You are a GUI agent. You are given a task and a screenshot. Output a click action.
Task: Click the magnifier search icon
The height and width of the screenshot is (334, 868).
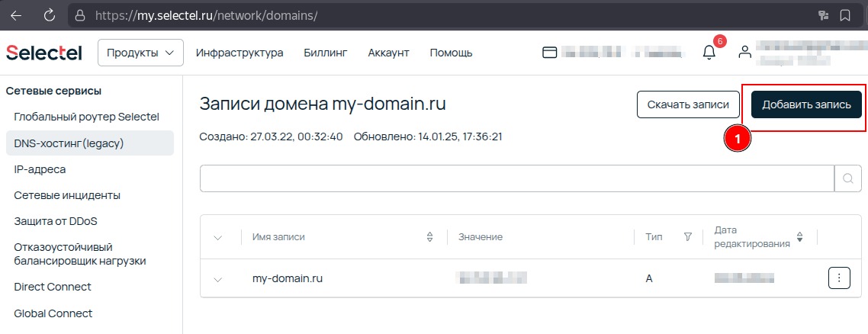click(847, 178)
